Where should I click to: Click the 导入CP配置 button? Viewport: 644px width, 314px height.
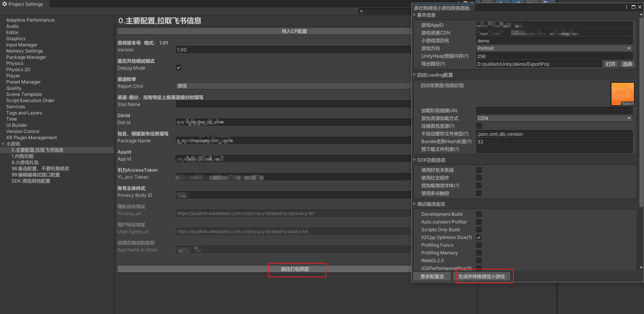(x=294, y=31)
